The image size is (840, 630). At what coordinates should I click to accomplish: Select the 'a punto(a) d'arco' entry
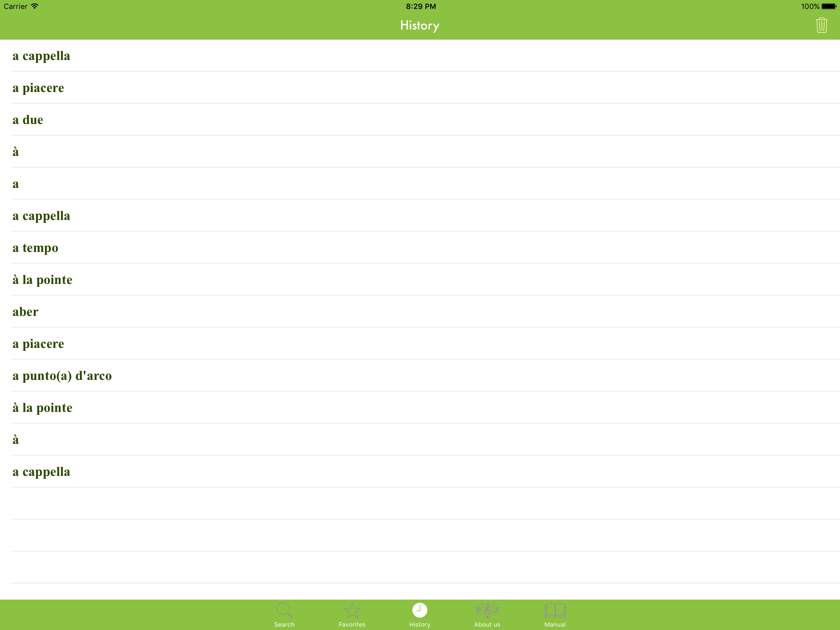click(420, 375)
